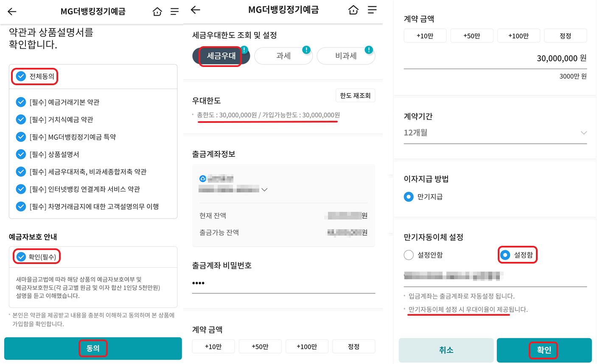Tap +50만 on middle screen
This screenshot has height=364, width=597.
click(260, 346)
